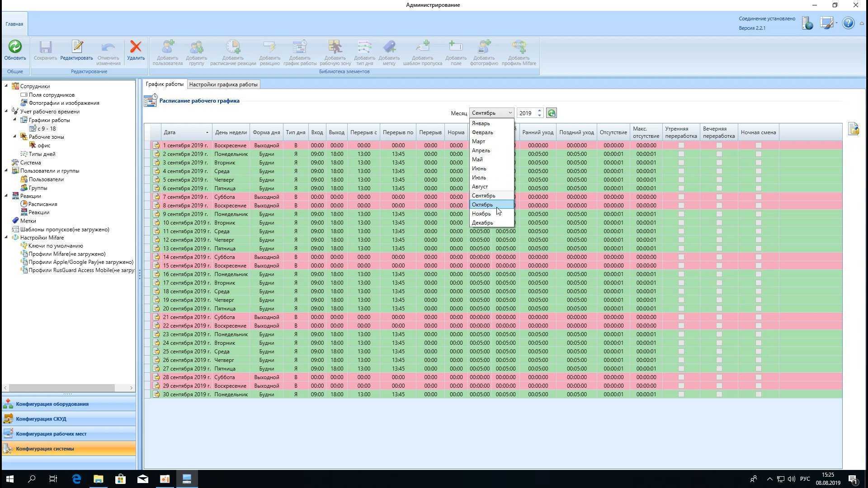Select Октябрь in the month dropdown list

482,205
